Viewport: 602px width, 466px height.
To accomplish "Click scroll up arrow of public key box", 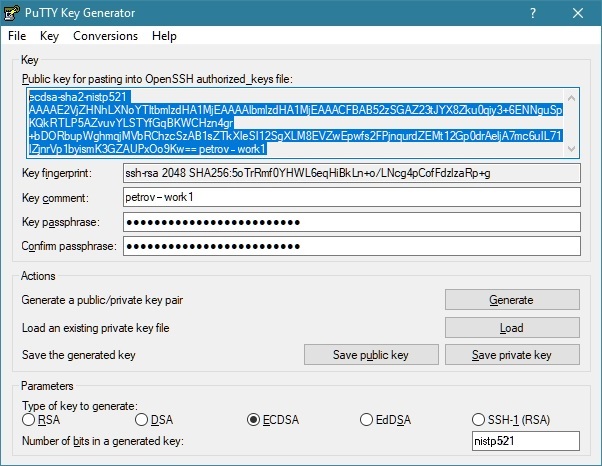I will [x=571, y=98].
